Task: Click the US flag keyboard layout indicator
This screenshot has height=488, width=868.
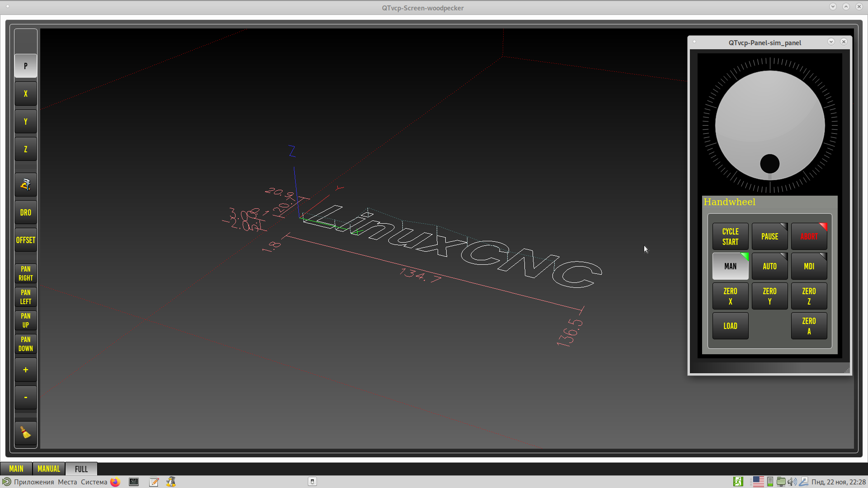Action: point(759,482)
